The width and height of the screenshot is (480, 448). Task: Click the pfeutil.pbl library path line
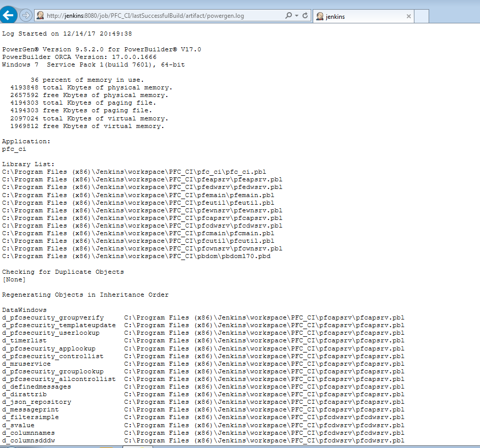coord(138,203)
